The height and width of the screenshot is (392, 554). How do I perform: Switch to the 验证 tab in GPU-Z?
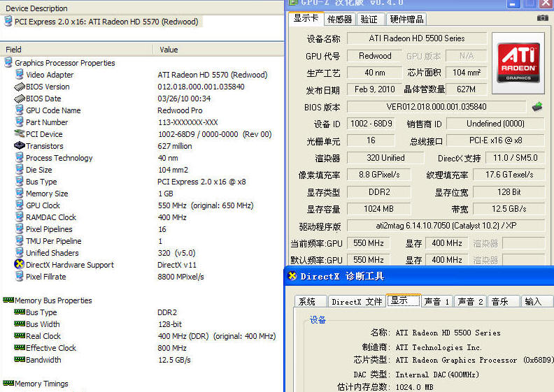point(369,19)
